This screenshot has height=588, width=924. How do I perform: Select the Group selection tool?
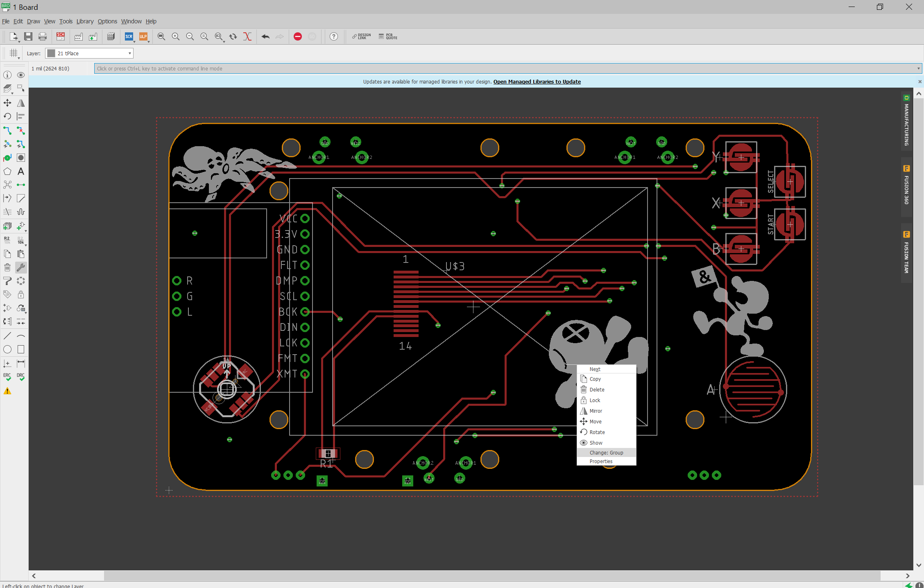coord(21,88)
